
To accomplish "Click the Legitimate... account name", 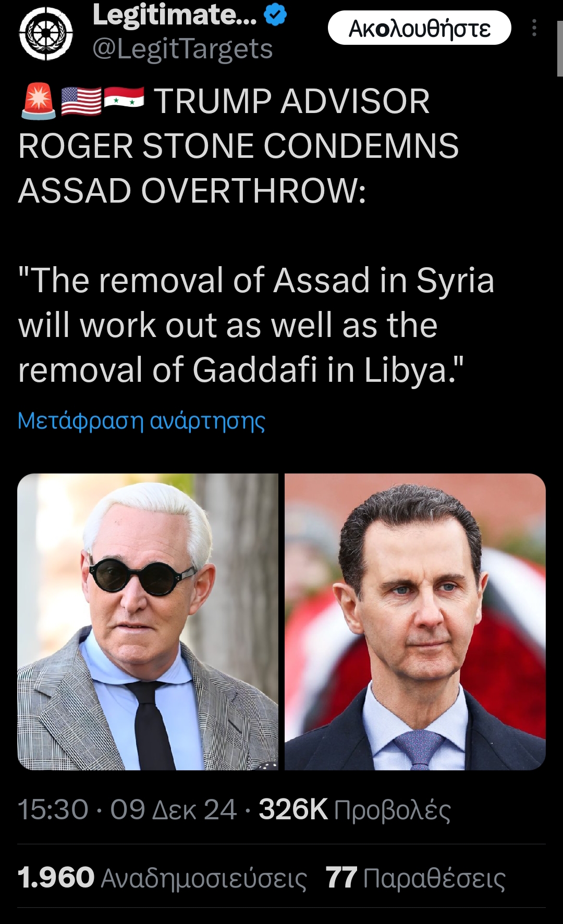I will click(175, 15).
